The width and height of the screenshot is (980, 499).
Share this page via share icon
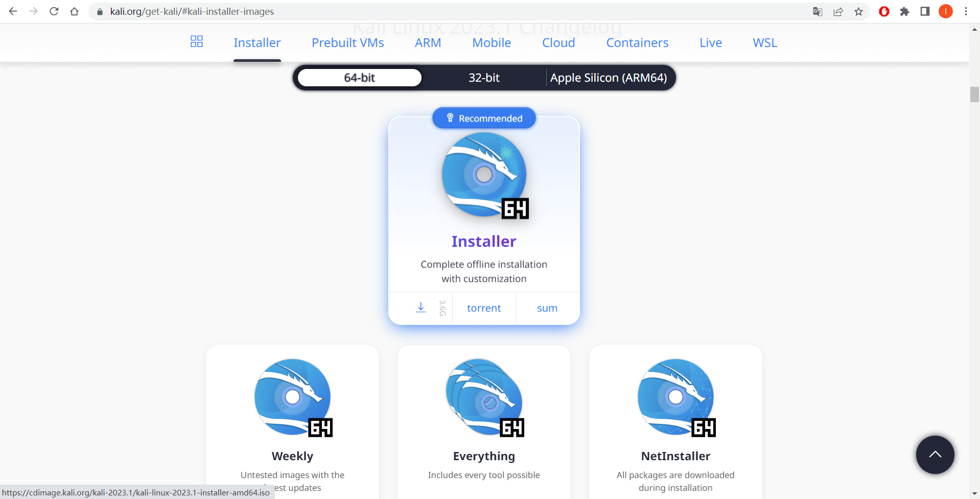838,11
